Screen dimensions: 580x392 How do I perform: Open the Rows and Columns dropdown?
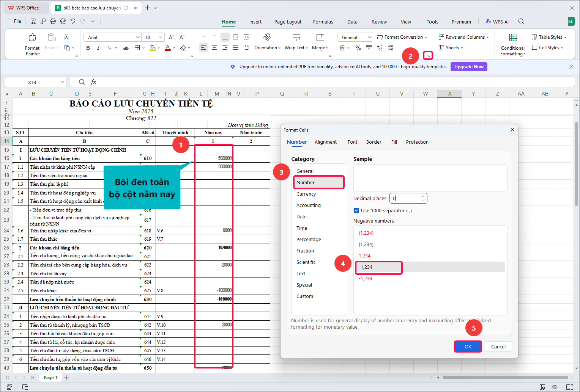click(x=464, y=37)
